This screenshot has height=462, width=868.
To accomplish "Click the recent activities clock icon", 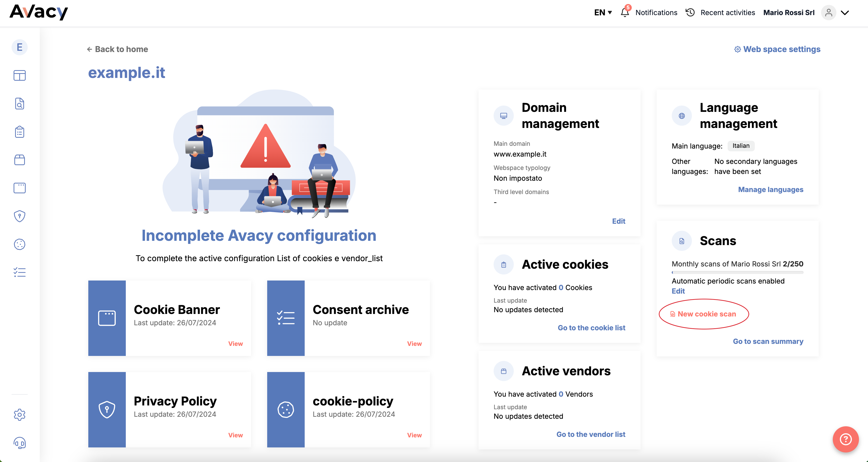I will coord(690,13).
